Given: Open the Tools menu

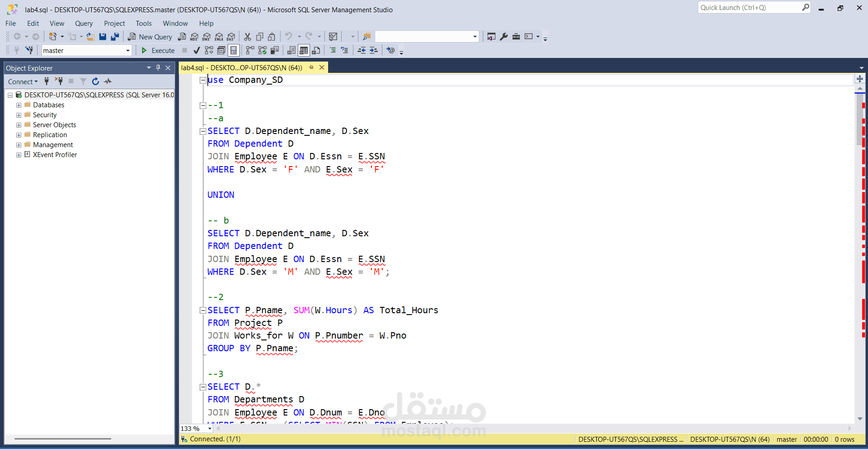Looking at the screenshot, I should [x=143, y=24].
